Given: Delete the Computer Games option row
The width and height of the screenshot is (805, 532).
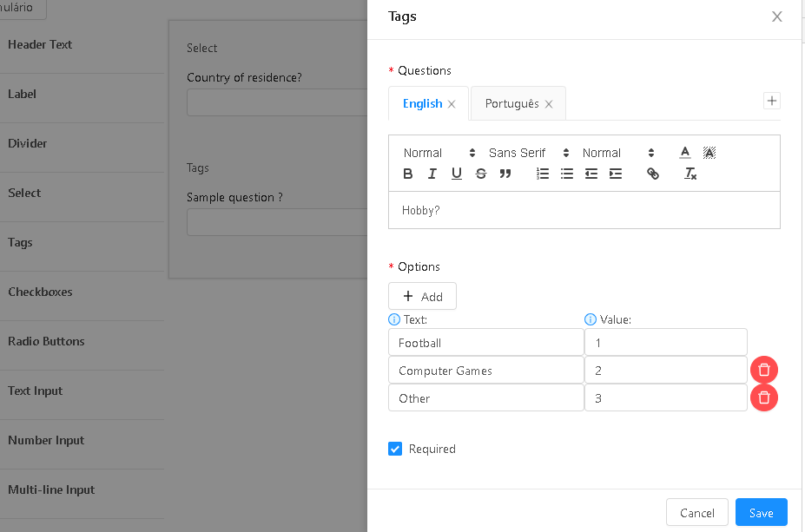Looking at the screenshot, I should tap(764, 370).
